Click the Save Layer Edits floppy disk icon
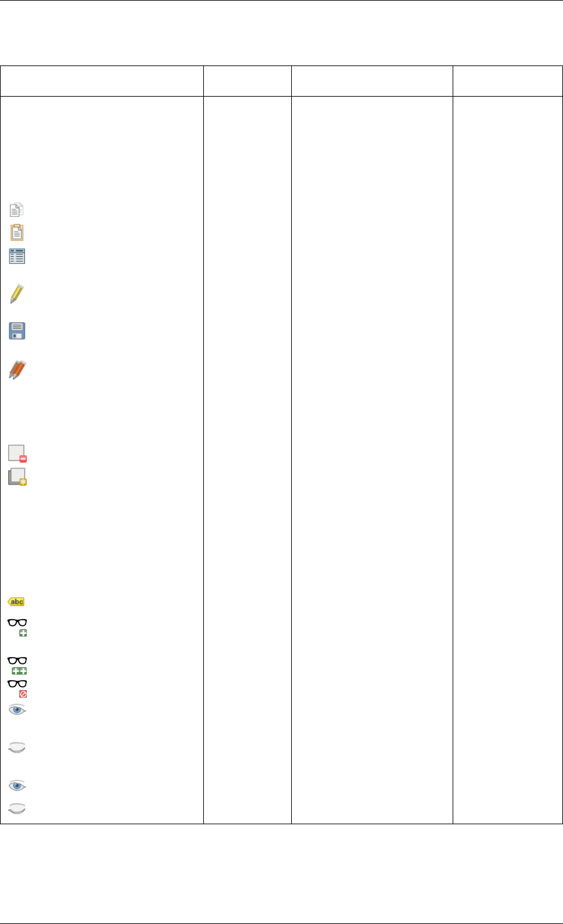This screenshot has height=924, width=563. tap(17, 331)
